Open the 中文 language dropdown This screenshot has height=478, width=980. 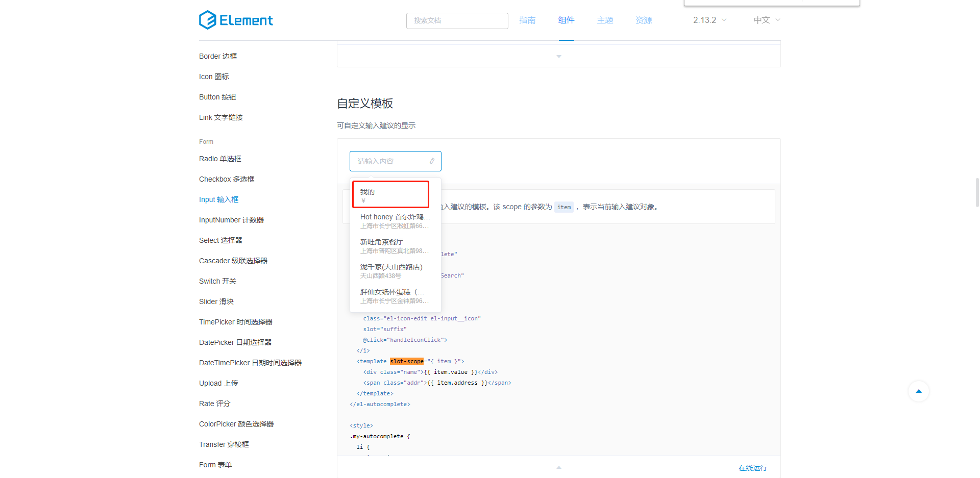point(767,20)
